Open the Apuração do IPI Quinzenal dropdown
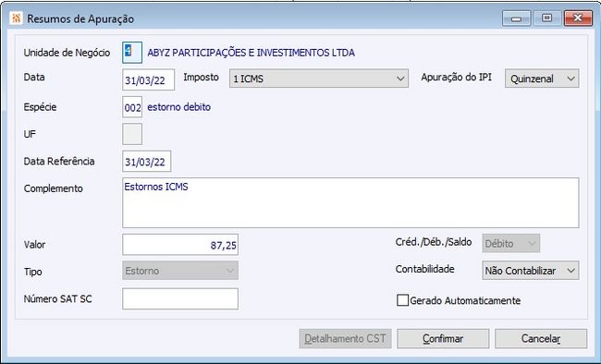The image size is (601, 364). [x=542, y=79]
